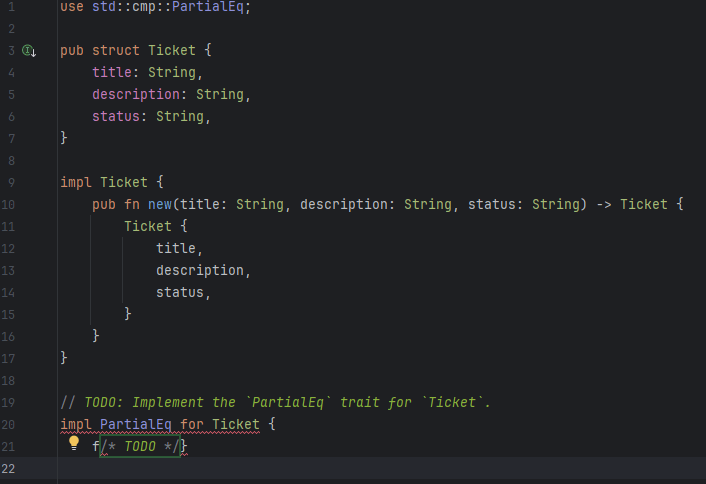Image resolution: width=706 pixels, height=484 pixels.
Task: Place cursor on empty line 22
Action: click(300, 468)
